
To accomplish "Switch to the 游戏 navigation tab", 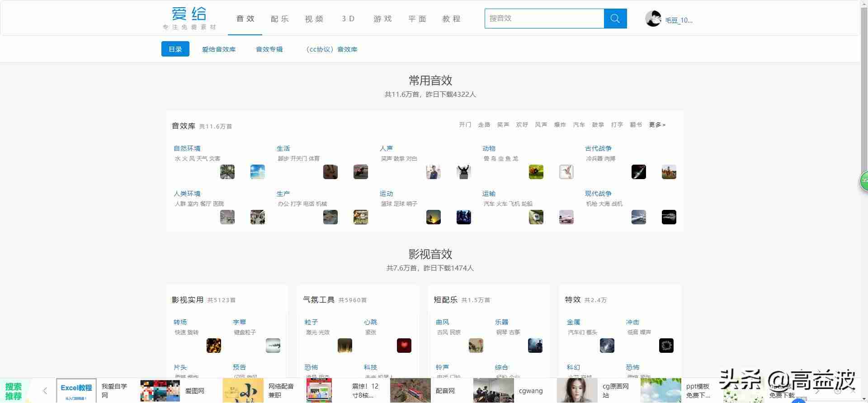I will [x=383, y=19].
